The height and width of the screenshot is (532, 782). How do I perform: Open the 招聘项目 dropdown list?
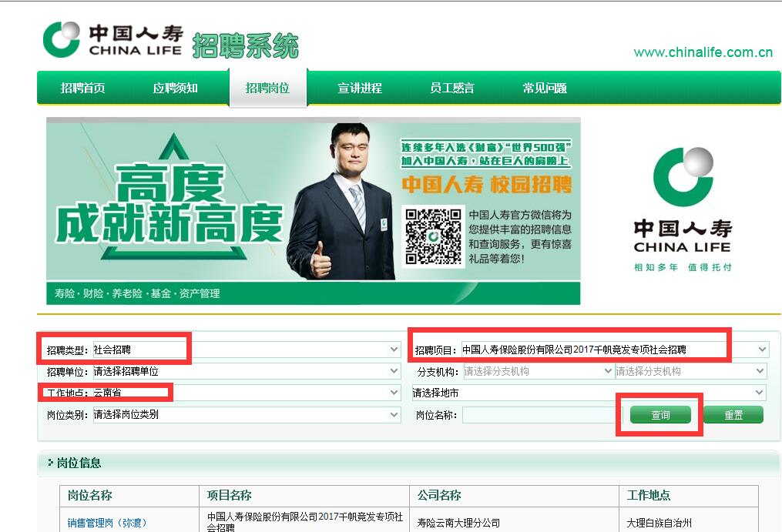(x=615, y=350)
